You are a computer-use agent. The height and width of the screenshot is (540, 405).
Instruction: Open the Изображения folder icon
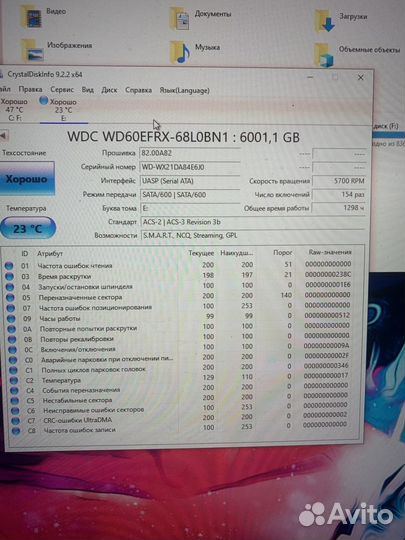pyautogui.click(x=33, y=50)
